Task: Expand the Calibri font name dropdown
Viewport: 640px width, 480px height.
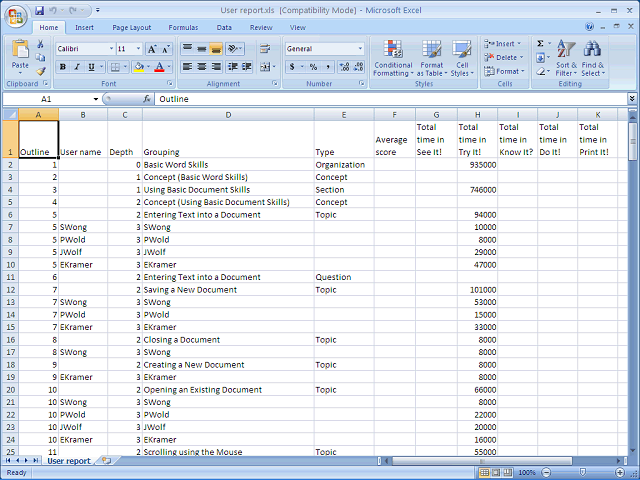Action: pos(111,49)
